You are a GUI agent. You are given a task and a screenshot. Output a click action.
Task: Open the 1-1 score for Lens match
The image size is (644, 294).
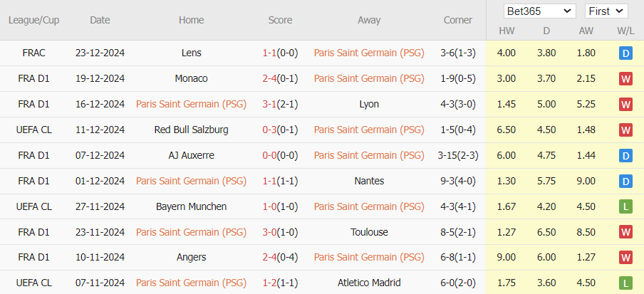[x=270, y=53]
